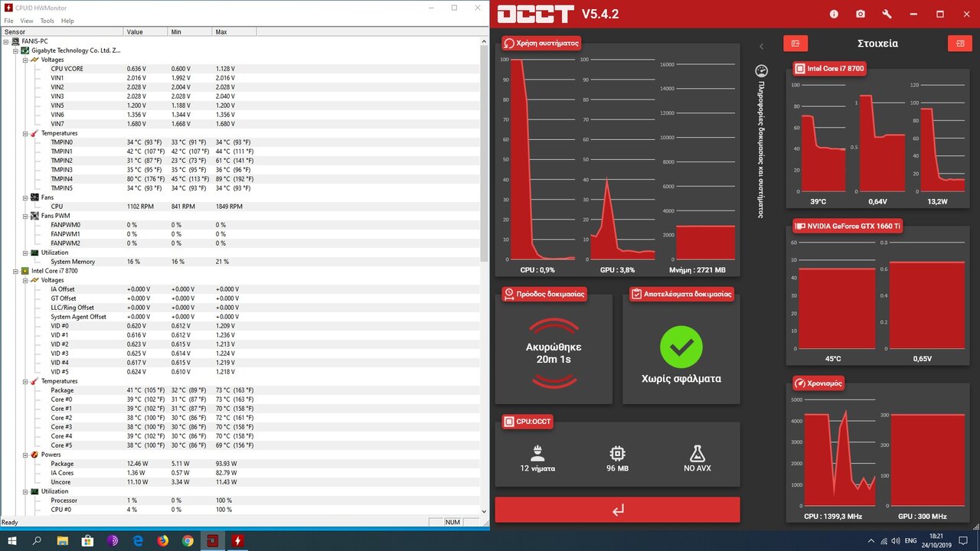Click the Sensor column header
The width and height of the screenshot is (980, 551).
[62, 31]
